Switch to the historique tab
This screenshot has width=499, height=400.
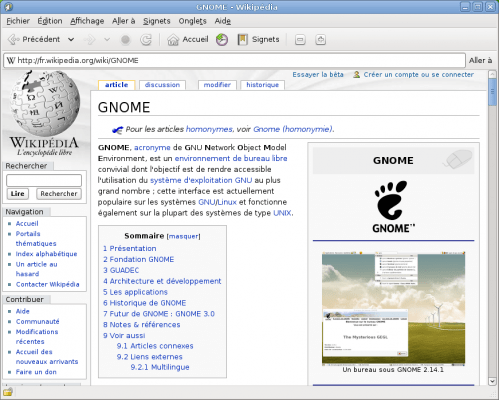point(262,85)
